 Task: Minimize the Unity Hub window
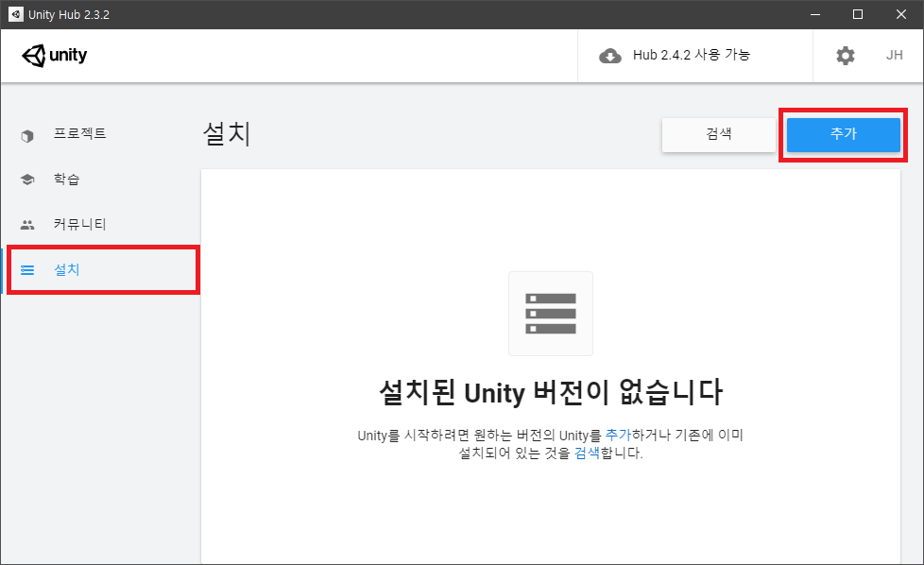(x=815, y=14)
